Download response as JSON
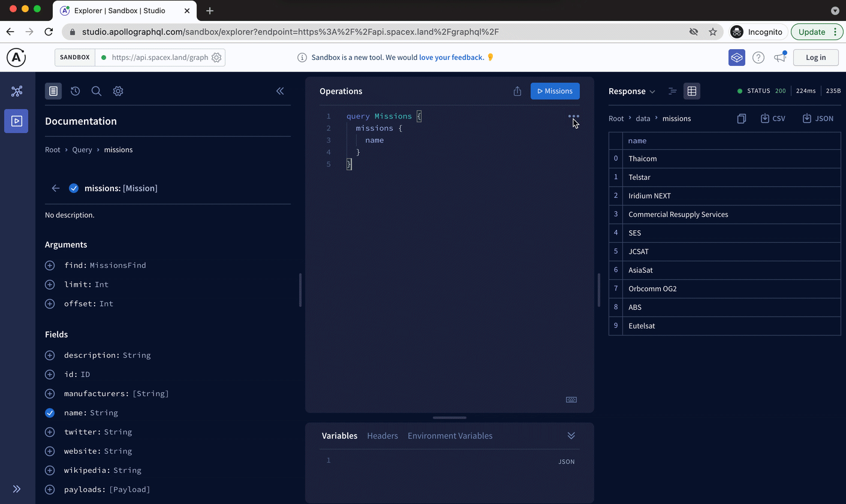Screen dimensions: 846x504 818,119
